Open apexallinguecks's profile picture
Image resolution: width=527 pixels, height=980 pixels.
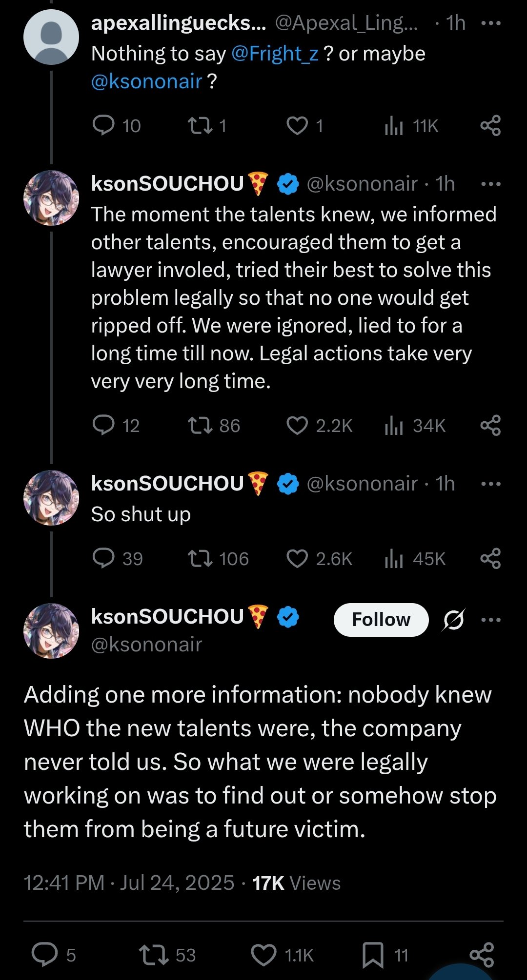coord(51,37)
